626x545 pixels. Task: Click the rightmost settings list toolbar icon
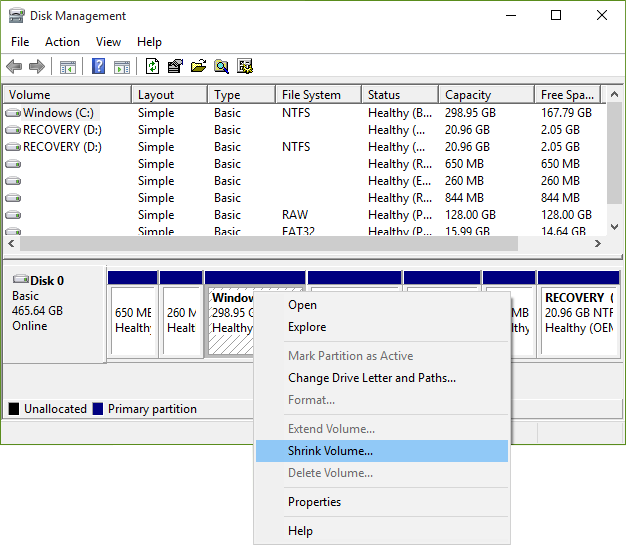(245, 67)
